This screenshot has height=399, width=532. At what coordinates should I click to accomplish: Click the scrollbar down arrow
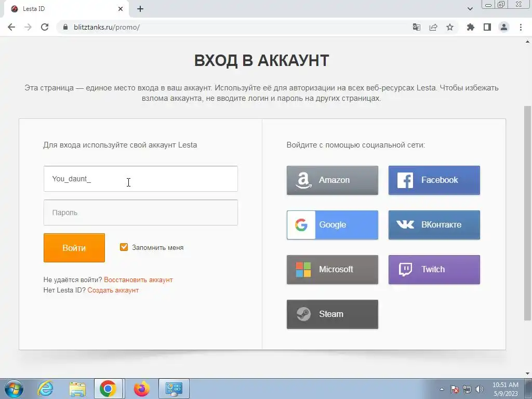pyautogui.click(x=527, y=374)
